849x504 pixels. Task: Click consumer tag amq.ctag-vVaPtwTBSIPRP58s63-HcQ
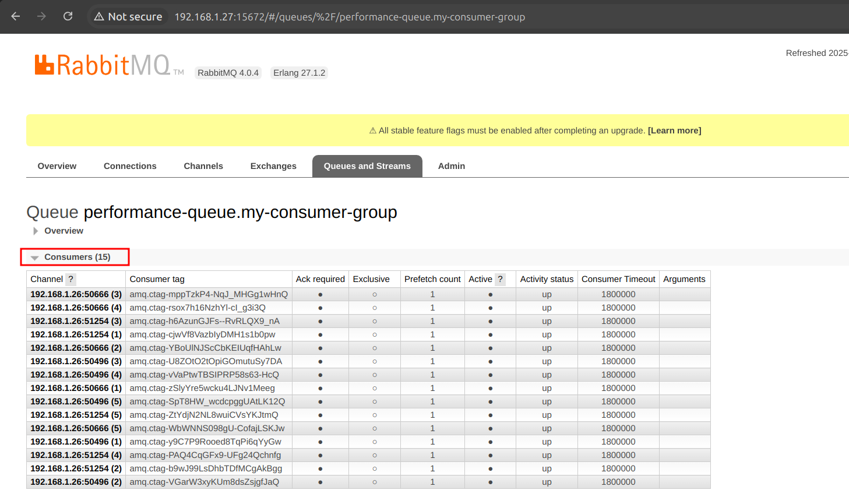[204, 375]
